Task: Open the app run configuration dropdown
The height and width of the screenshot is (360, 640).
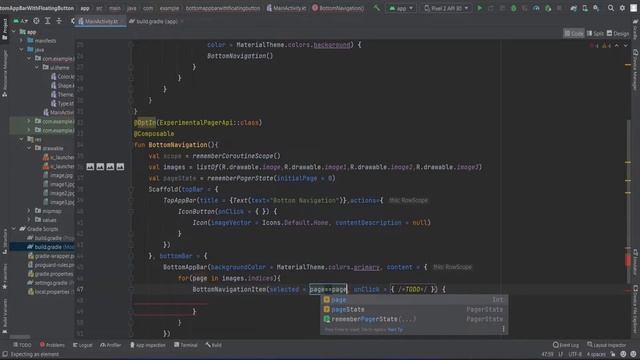Action: tap(401, 8)
